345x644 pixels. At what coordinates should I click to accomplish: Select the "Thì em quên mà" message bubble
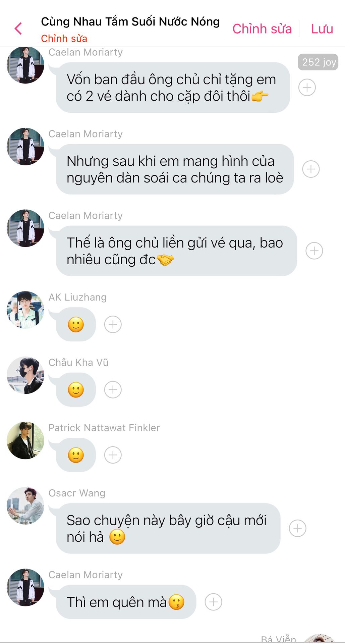coord(126,602)
